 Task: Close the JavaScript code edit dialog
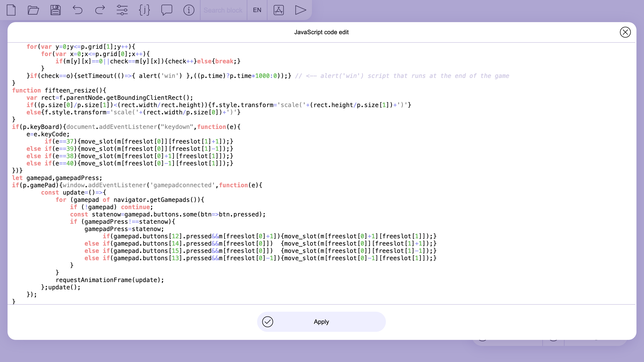625,32
